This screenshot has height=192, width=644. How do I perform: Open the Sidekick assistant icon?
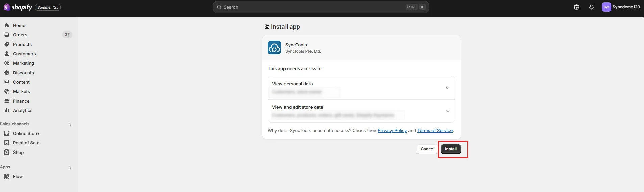576,7
